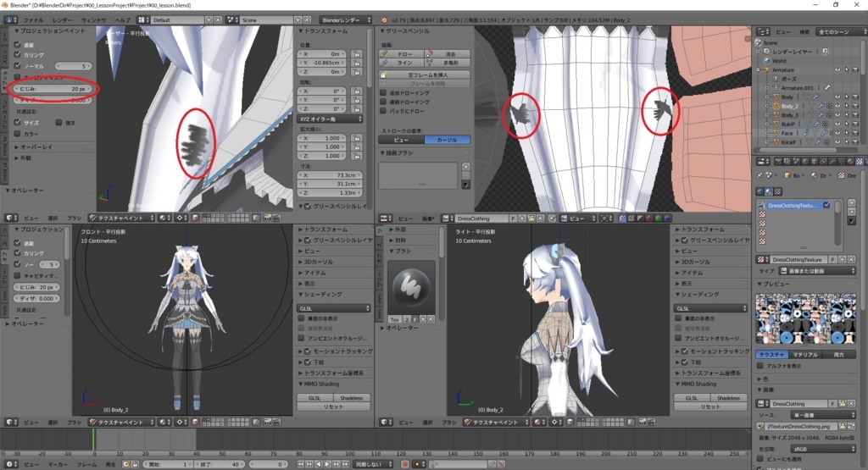The image size is (868, 470).
Task: Click the texture tab icon in Properties header
Action: [x=860, y=162]
